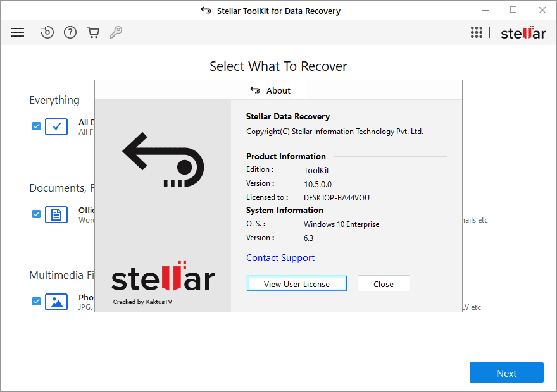Open the help question mark icon
557x392 pixels.
(x=70, y=32)
